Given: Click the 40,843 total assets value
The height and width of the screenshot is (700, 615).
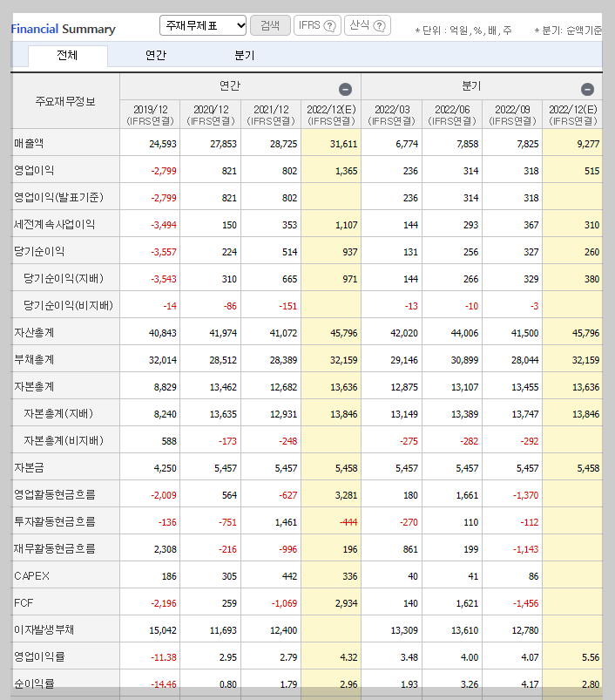Looking at the screenshot, I should pos(163,333).
